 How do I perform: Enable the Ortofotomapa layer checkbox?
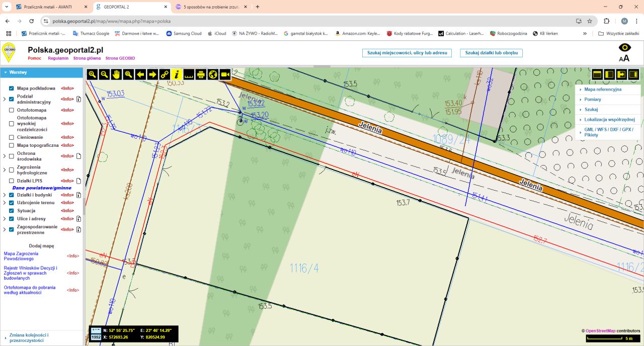(12, 110)
